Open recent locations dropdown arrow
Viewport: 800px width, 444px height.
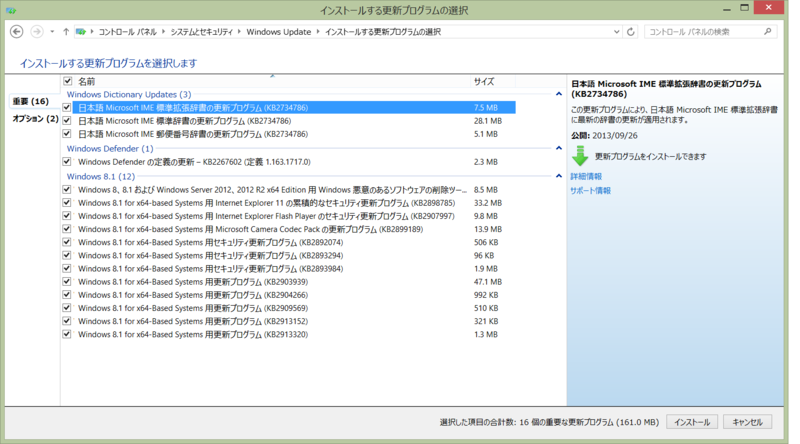point(52,32)
